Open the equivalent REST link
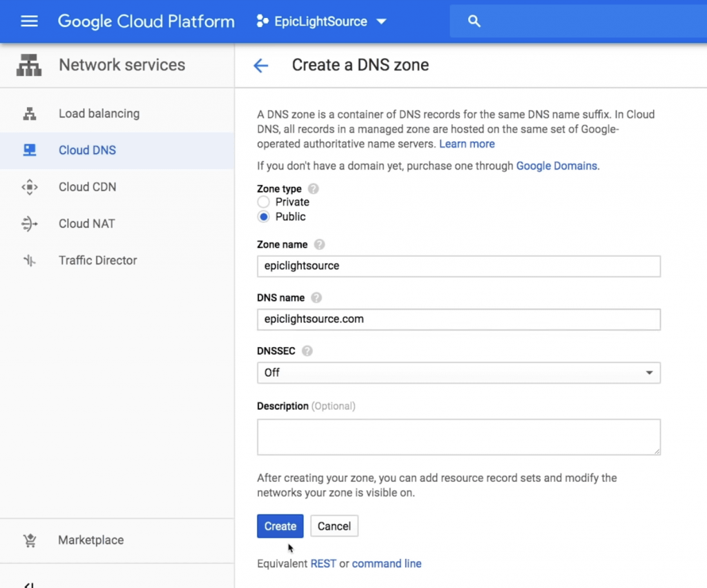The height and width of the screenshot is (588, 707). (x=323, y=564)
